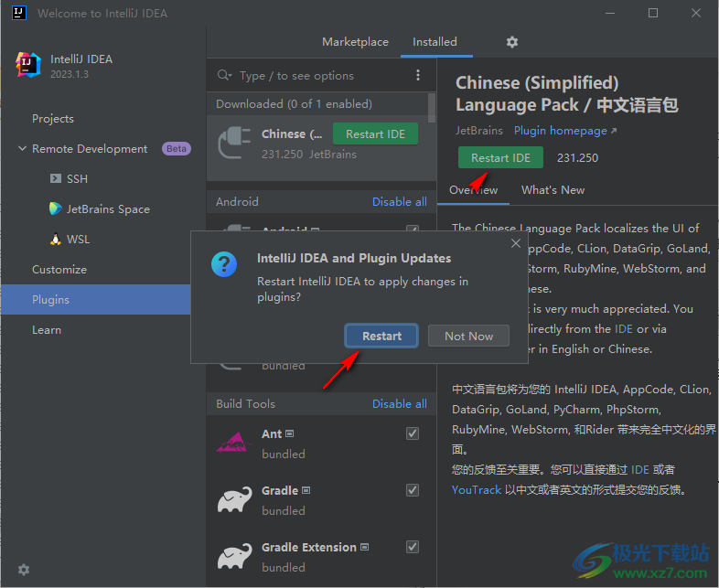Click the 231.250 version in details pane

(577, 157)
